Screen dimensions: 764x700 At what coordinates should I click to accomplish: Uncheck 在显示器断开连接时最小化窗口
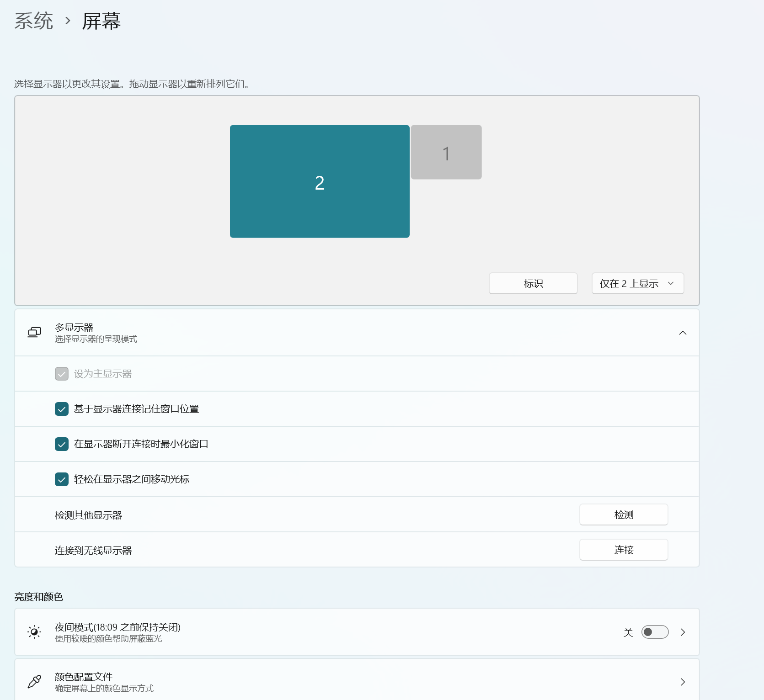(62, 444)
